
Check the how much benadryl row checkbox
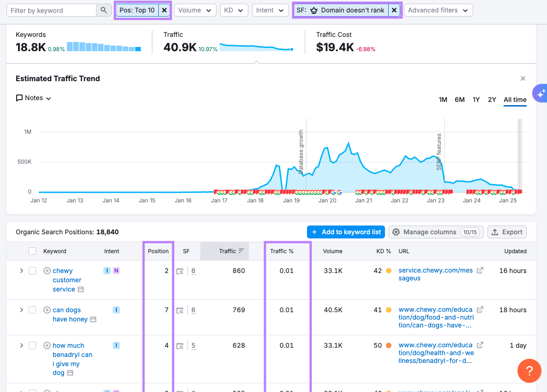[32, 345]
